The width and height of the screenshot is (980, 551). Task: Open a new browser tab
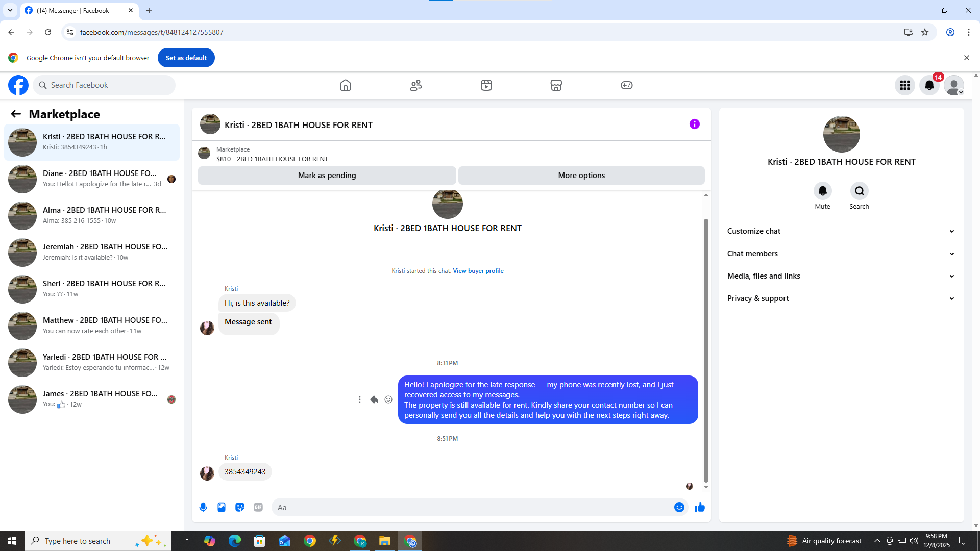click(x=149, y=10)
